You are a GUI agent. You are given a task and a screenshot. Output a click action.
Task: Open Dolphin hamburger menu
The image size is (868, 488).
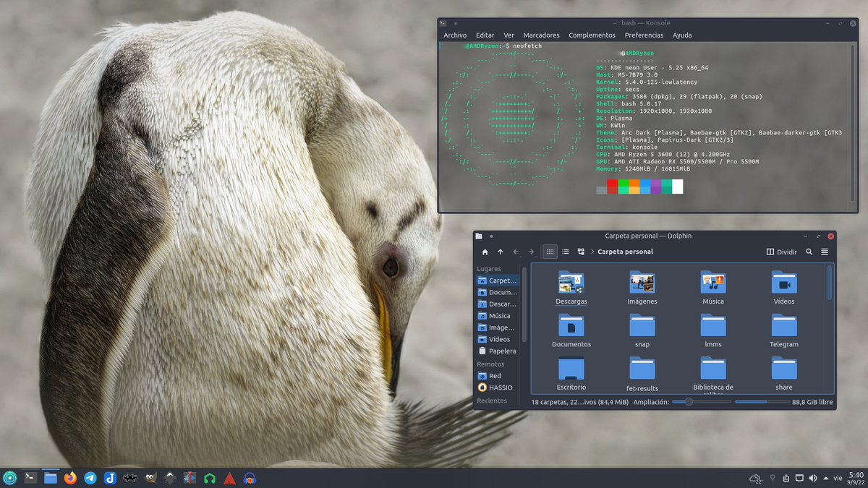click(x=825, y=252)
